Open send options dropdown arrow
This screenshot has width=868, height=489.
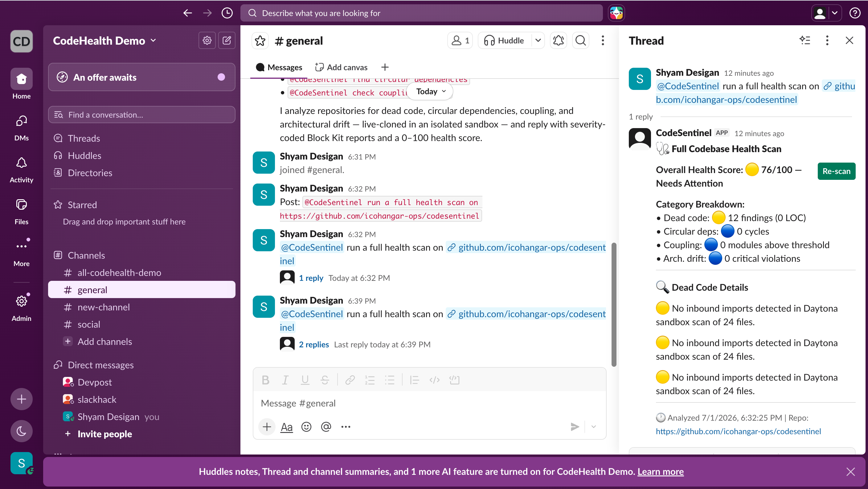[x=593, y=427]
